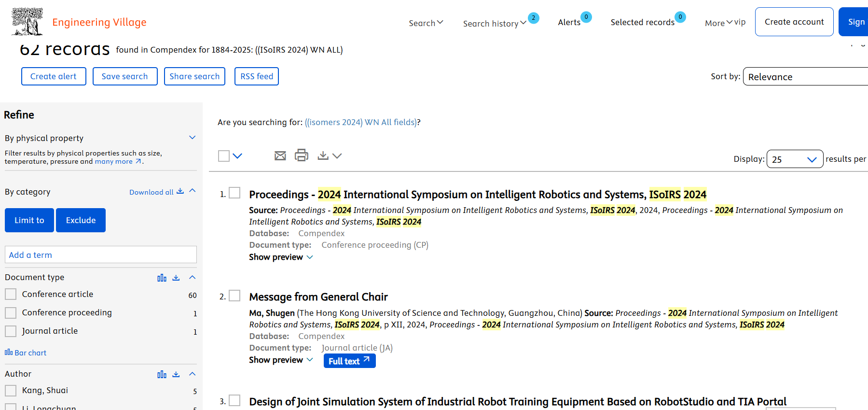Select record 1 checkbox

(x=234, y=193)
